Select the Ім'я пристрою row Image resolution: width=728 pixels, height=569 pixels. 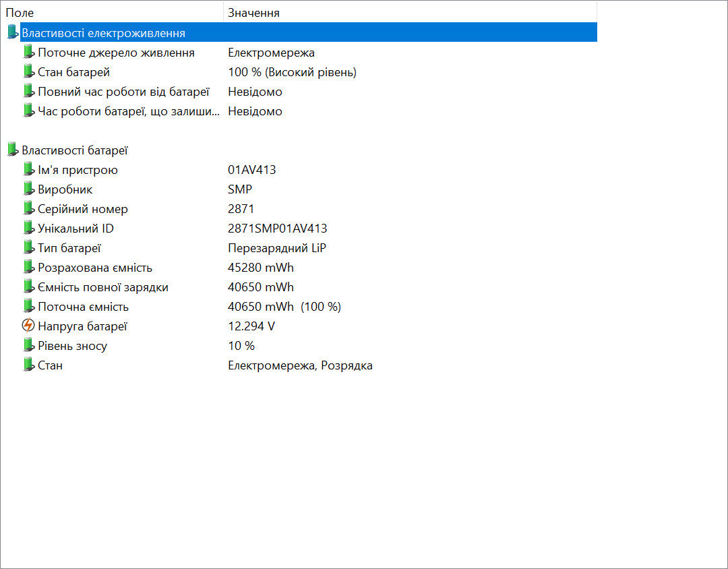click(78, 170)
